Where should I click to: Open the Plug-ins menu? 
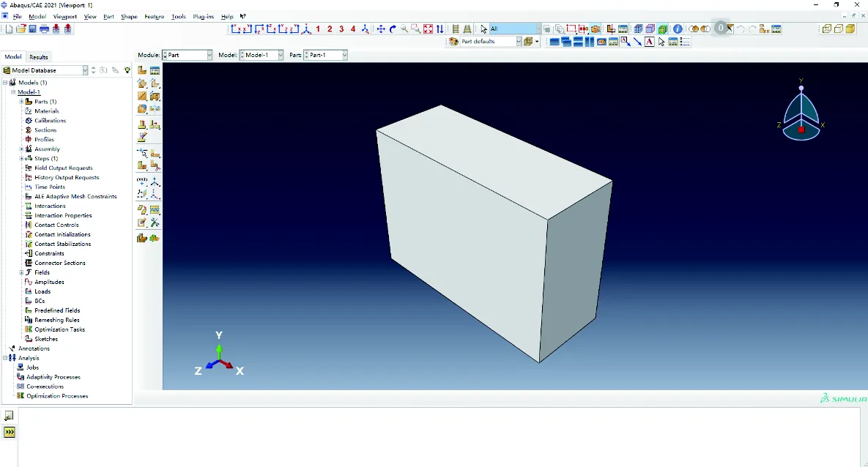[203, 17]
